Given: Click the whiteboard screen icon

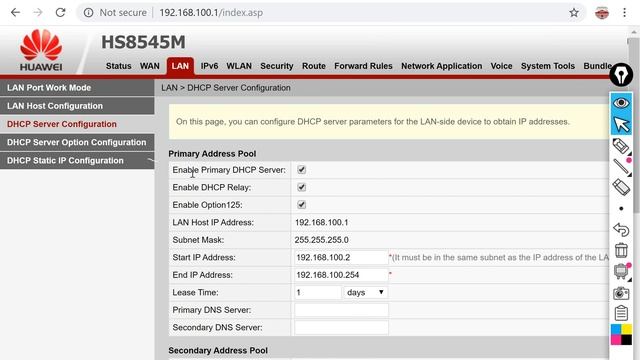Looking at the screenshot, I should (621, 271).
